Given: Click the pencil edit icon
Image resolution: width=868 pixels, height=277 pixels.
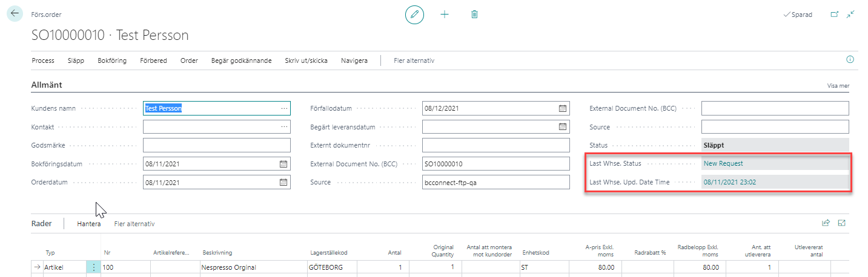Looking at the screenshot, I should (414, 15).
